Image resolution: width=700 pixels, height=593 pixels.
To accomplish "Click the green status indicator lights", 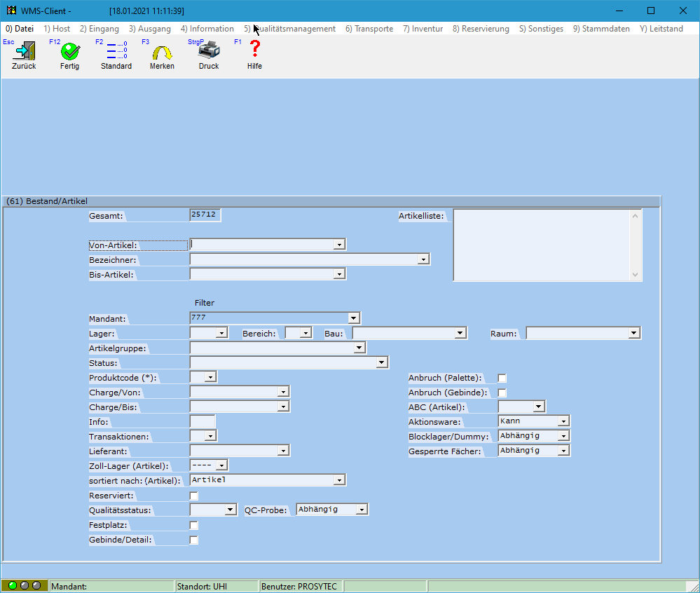I will [25, 585].
